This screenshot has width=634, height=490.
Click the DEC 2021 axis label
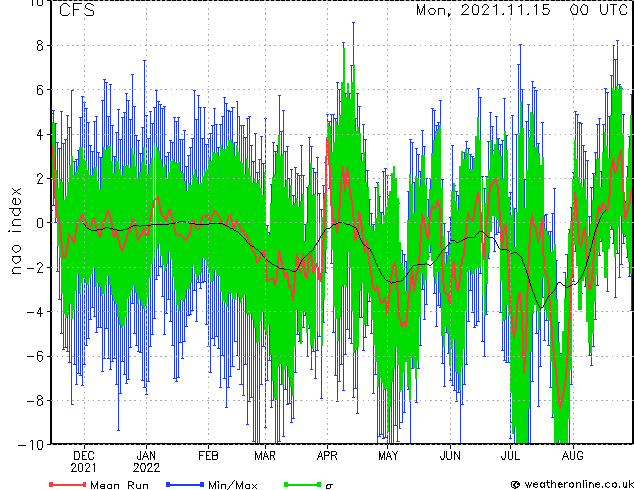coord(84,462)
